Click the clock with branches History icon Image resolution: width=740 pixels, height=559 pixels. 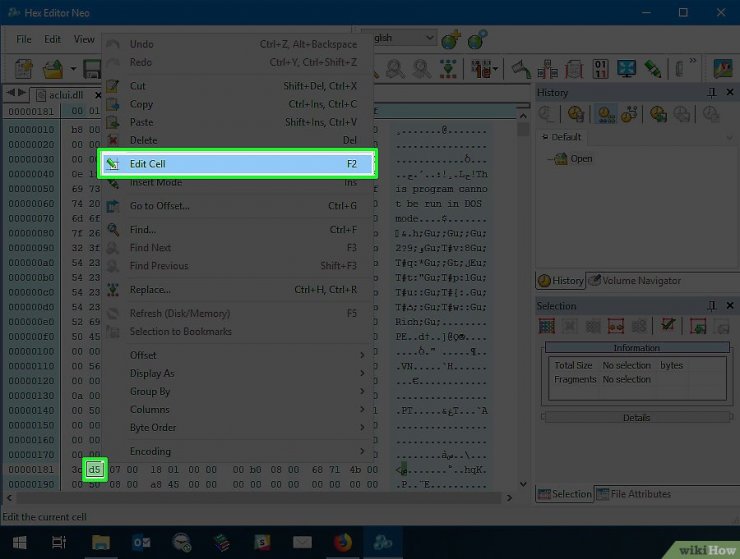click(629, 114)
